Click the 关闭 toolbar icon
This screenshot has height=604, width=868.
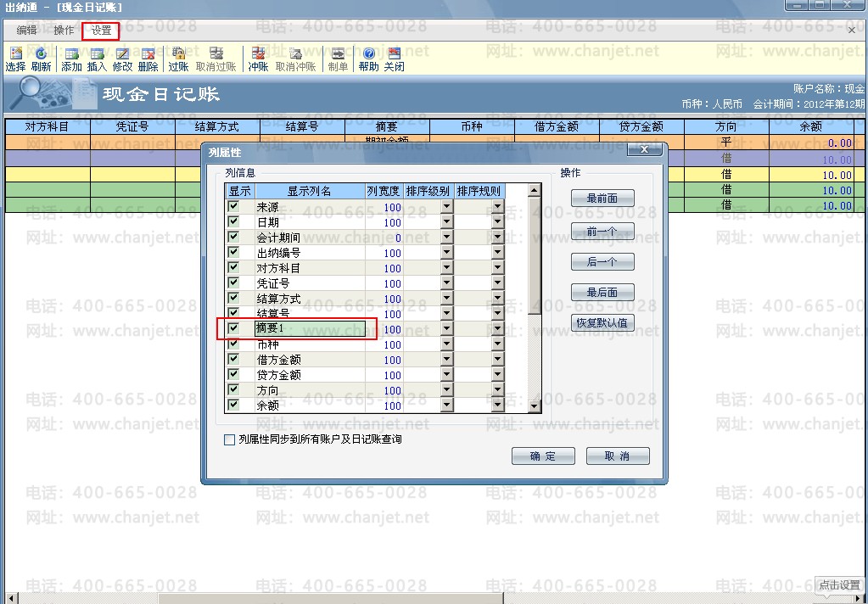395,59
